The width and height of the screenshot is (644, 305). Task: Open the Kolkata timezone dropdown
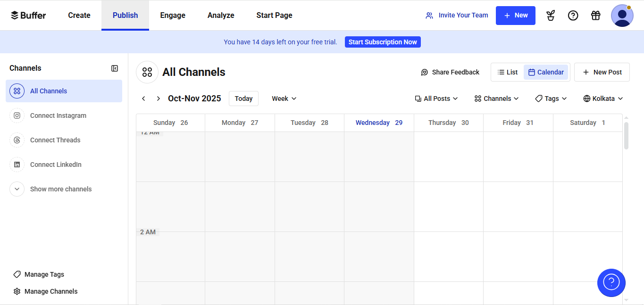coord(603,99)
